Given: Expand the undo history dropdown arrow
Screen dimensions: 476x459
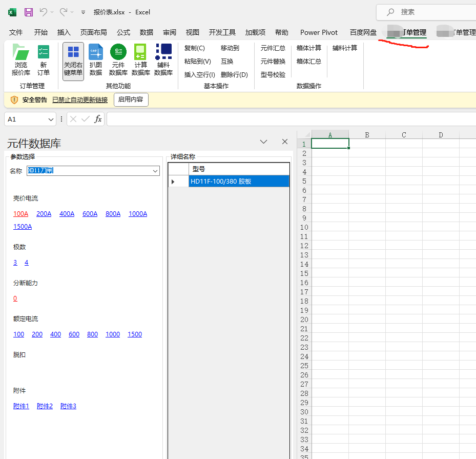Looking at the screenshot, I should point(52,12).
